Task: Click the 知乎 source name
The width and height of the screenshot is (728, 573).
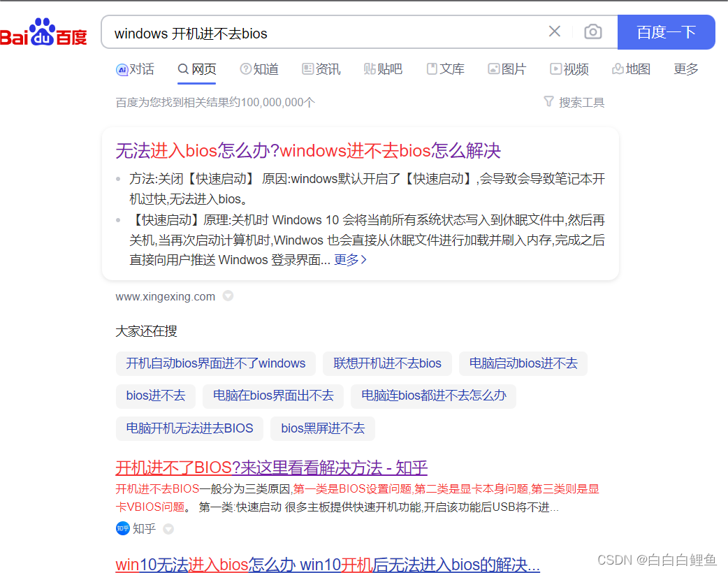Action: (144, 529)
